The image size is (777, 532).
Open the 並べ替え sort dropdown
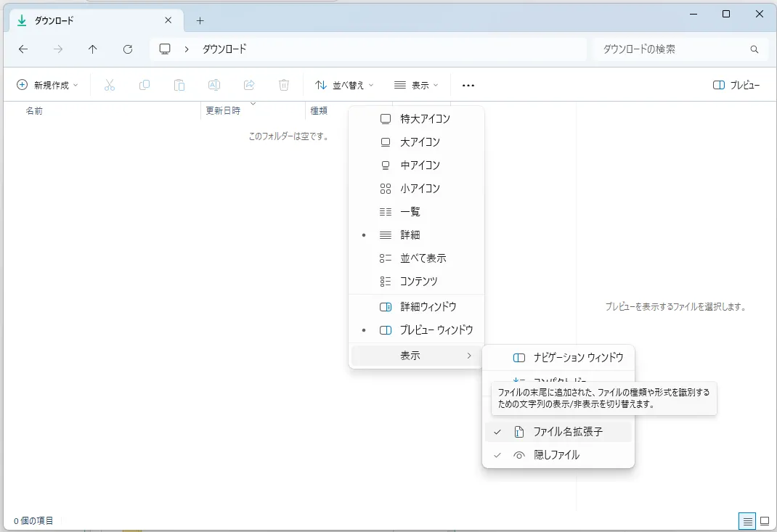pyautogui.click(x=345, y=85)
